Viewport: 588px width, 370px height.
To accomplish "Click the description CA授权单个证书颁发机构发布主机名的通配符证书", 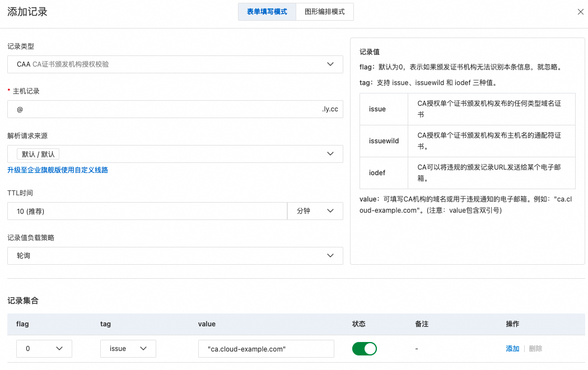I will (x=489, y=141).
